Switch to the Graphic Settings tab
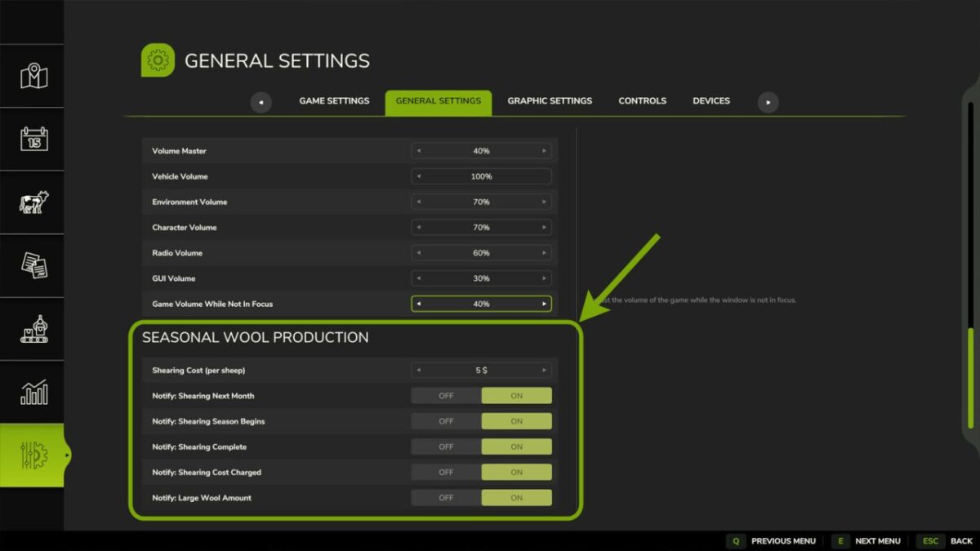 550,100
